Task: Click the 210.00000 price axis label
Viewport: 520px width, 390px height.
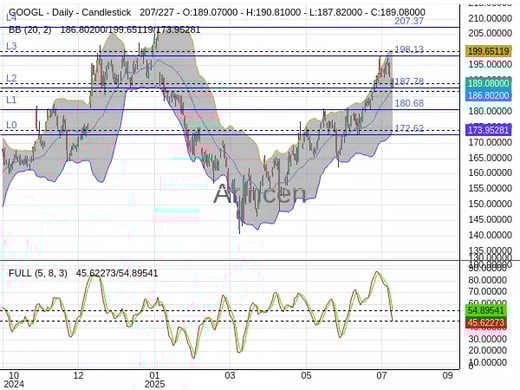Action: [490, 18]
